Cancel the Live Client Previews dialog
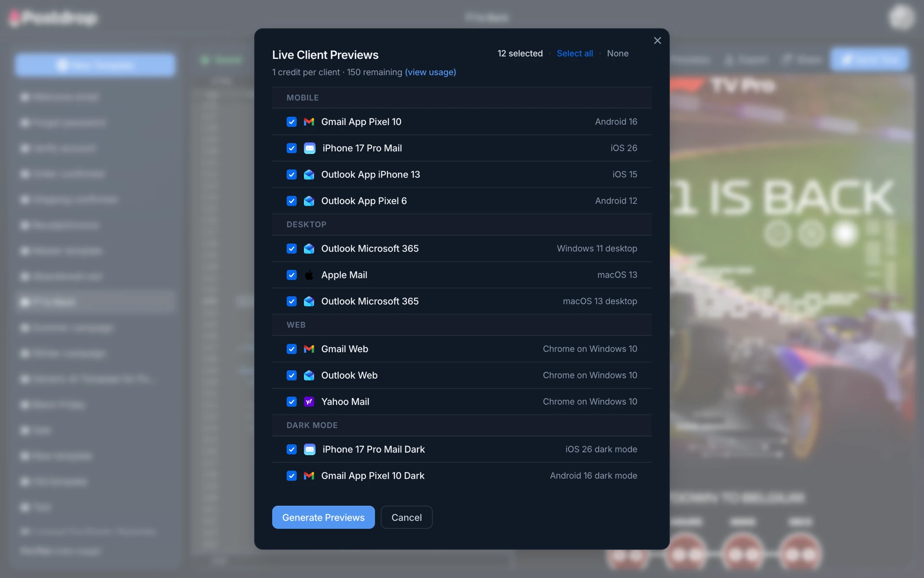This screenshot has height=578, width=924. pos(407,517)
